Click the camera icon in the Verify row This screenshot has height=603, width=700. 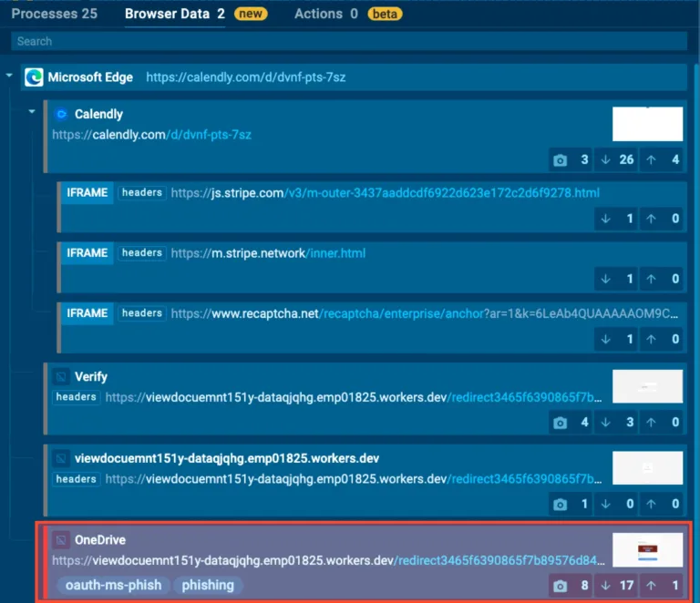point(560,423)
